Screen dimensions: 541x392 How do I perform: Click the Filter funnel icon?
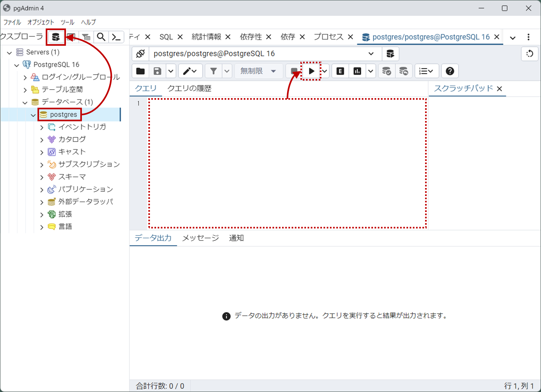213,71
